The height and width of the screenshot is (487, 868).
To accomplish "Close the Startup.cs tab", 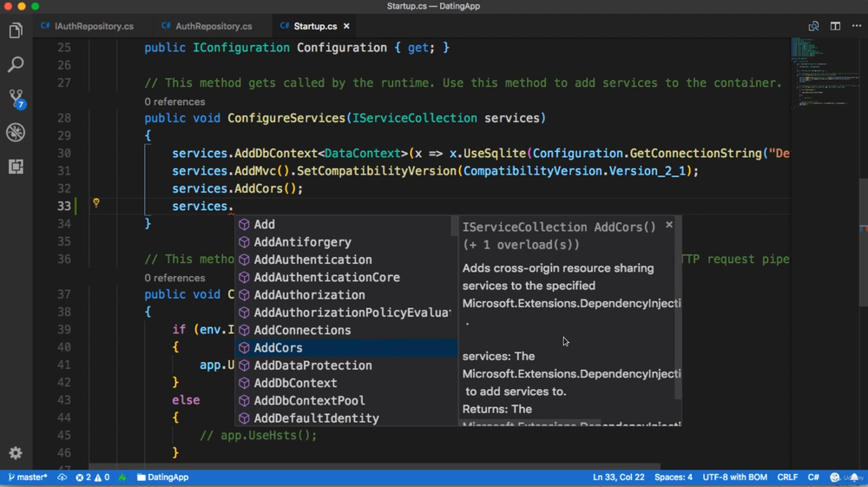I will (x=346, y=26).
